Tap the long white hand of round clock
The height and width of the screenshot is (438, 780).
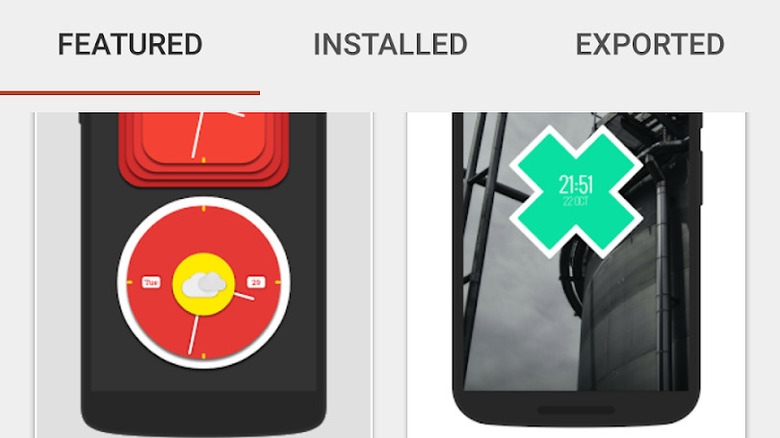point(193,334)
